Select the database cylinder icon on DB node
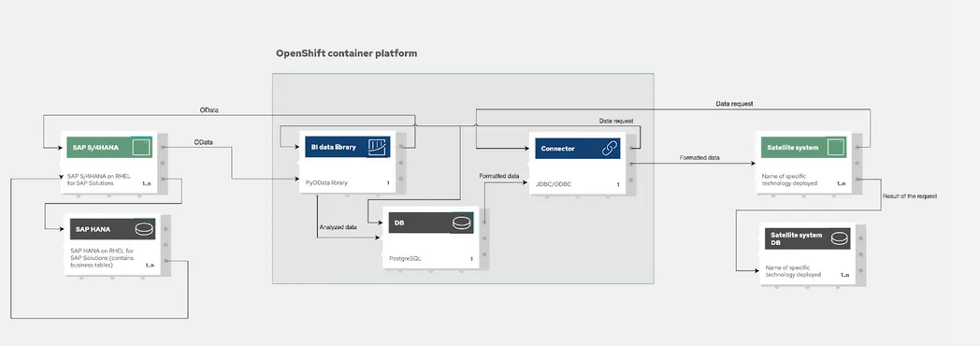The image size is (980, 346). tap(462, 223)
